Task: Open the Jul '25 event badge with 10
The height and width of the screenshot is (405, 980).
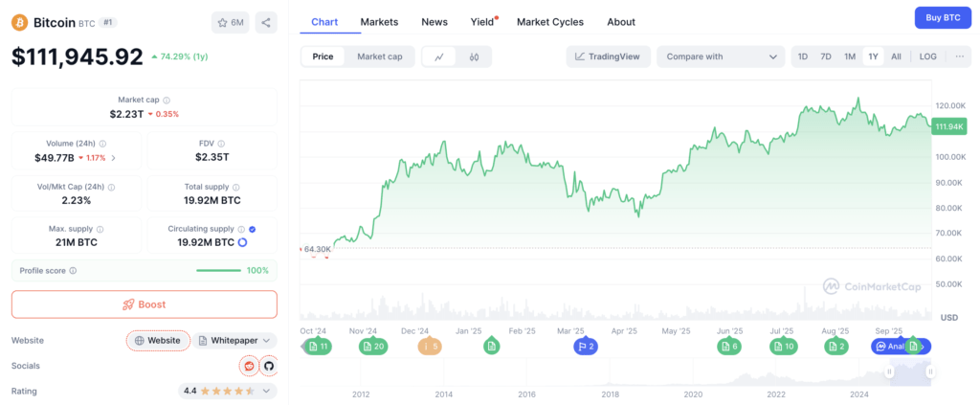Action: [x=783, y=347]
